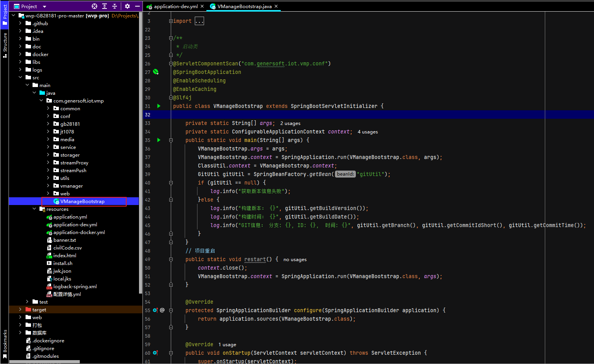Toggle code folding for the main method
594x364 pixels.
pos(171,140)
